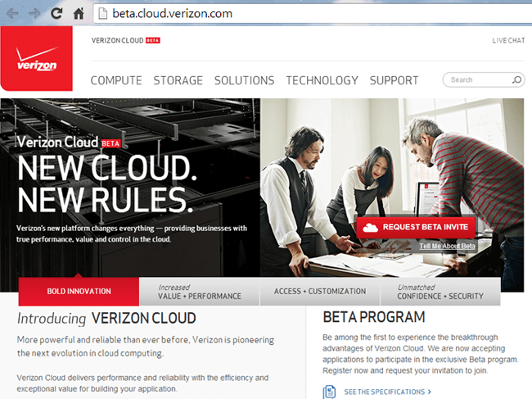Click the browser forward arrow
532x399 pixels.
(34, 14)
